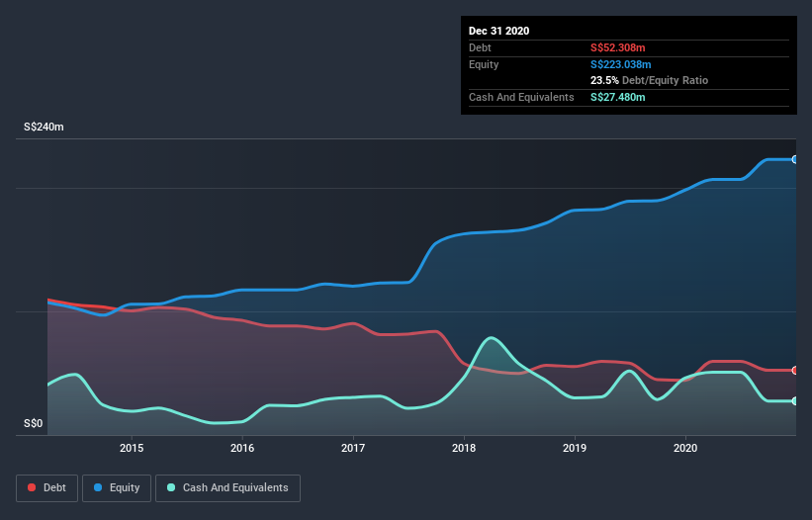The height and width of the screenshot is (520, 812).
Task: Click the Equity end-point marker on chart
Action: [x=795, y=159]
